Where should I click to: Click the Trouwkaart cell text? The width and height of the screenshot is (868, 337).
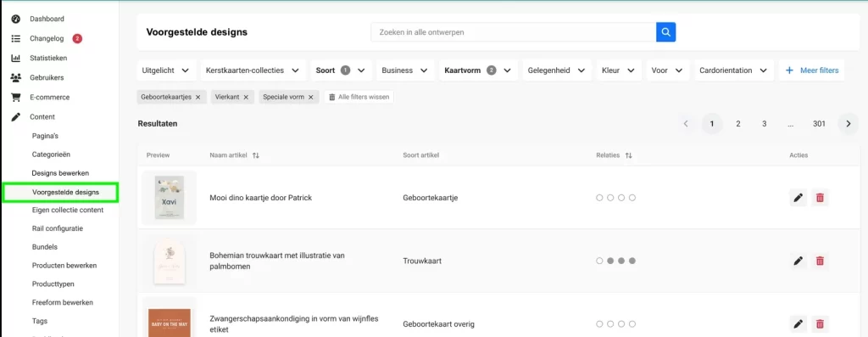coord(422,261)
